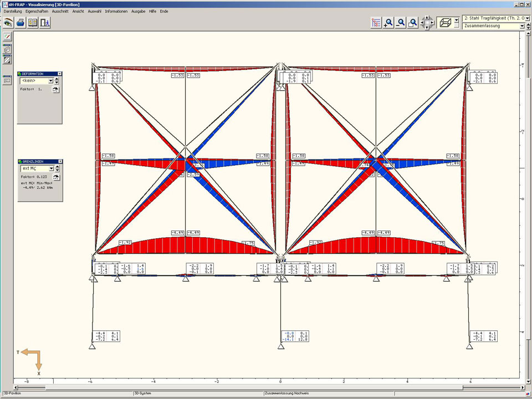The height and width of the screenshot is (399, 532).
Task: Expand the Deformation '<kein>' dropdown
Action: click(x=50, y=81)
